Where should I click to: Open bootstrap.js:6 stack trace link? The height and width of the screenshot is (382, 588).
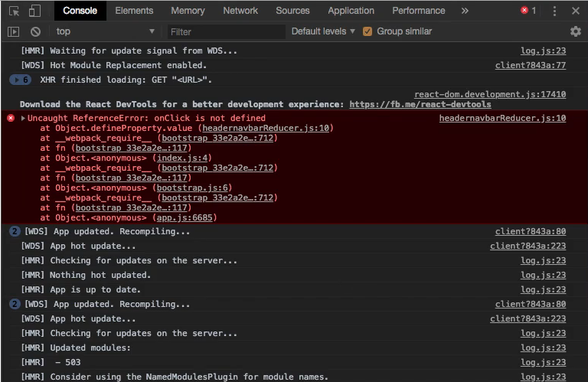[x=192, y=188]
